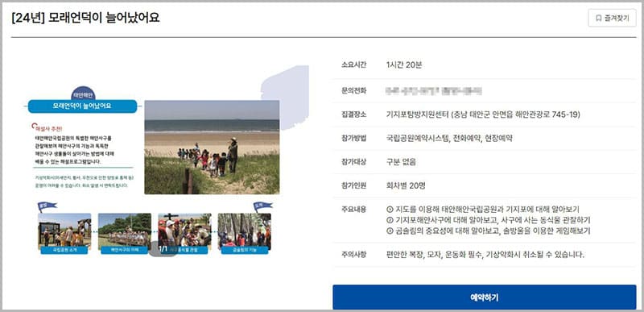Click the blue 모래언덕이 늘어났어요 poster banner
The image size is (644, 312).
point(82,106)
